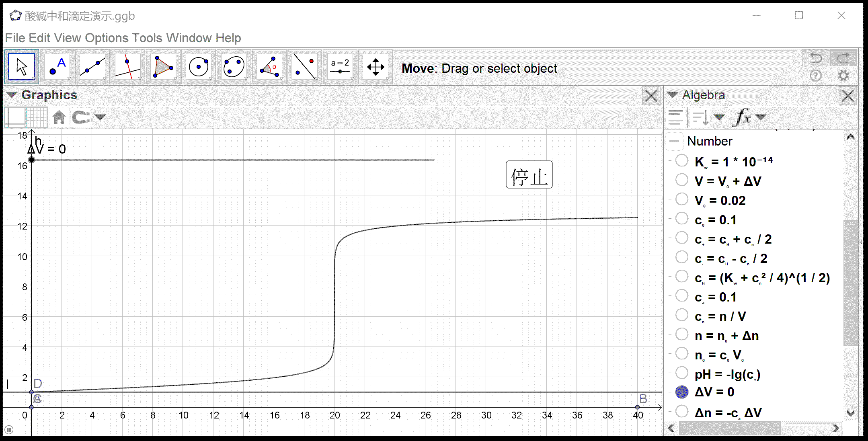This screenshot has height=441, width=868.
Task: Select the Polygon tool
Action: 163,67
